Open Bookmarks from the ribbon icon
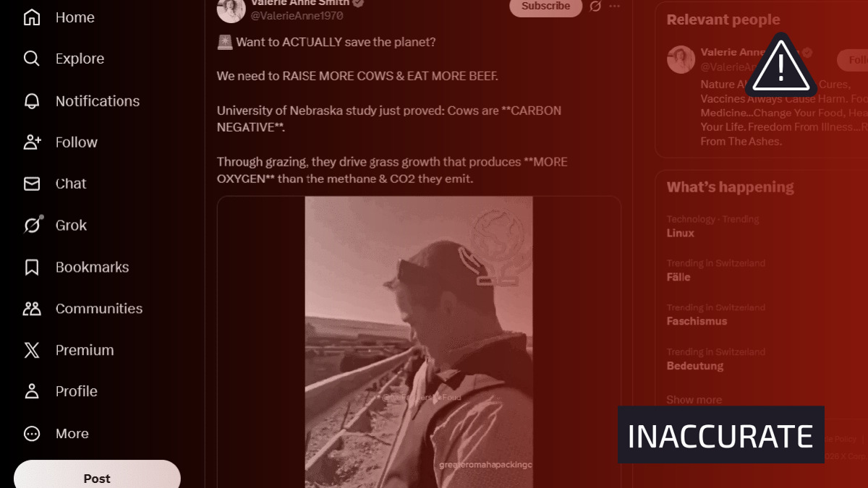The image size is (868, 488). [x=32, y=267]
